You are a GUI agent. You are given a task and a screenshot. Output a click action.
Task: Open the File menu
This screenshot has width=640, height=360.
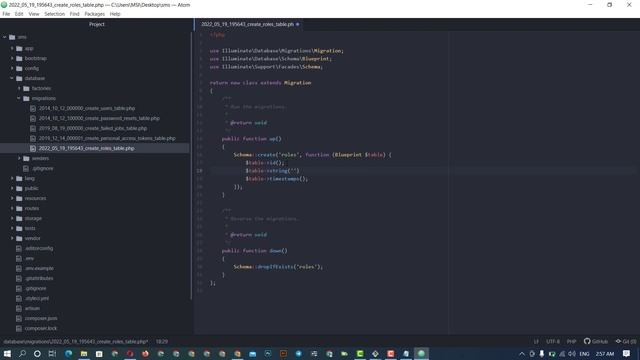click(6, 14)
